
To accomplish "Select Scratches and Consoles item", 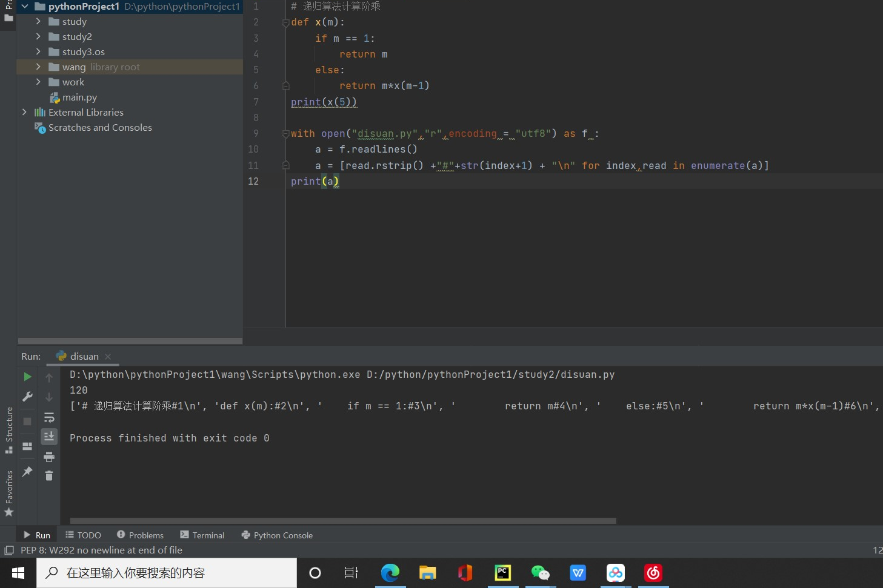I will click(100, 128).
